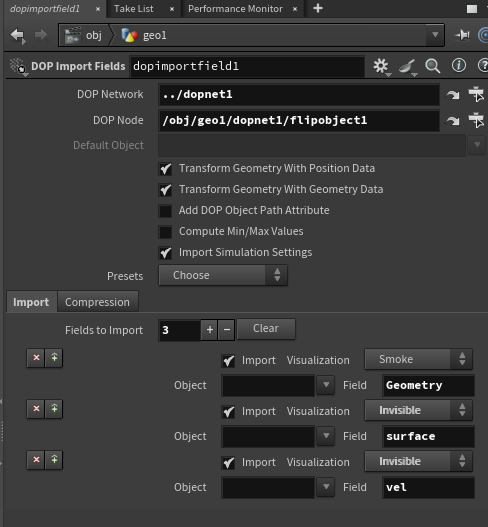Remove the vel field entry with X
This screenshot has width=488, height=527.
(36, 460)
